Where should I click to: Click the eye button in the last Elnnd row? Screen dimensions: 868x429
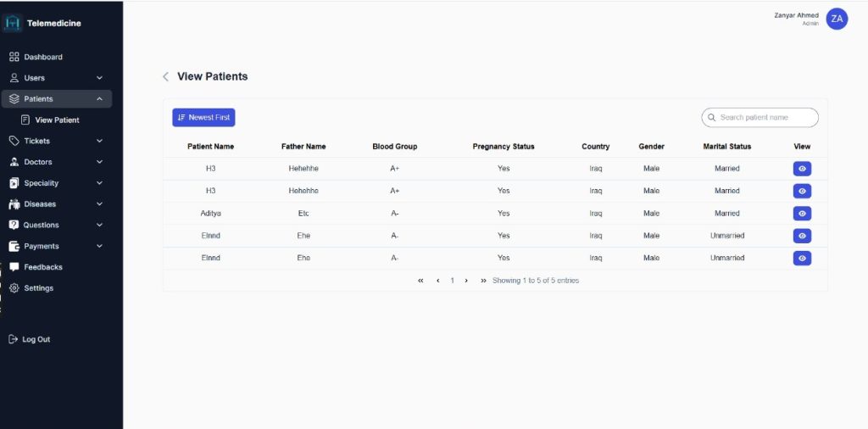point(802,258)
